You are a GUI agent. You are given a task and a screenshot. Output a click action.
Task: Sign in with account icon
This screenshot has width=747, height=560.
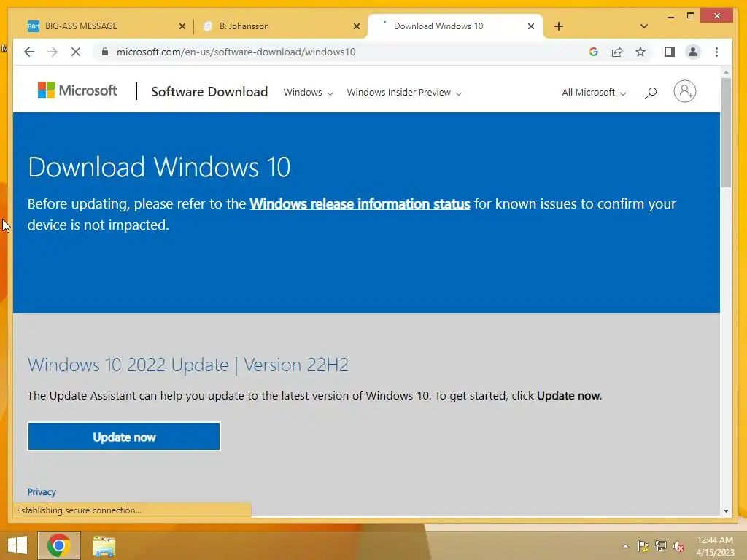pos(684,91)
